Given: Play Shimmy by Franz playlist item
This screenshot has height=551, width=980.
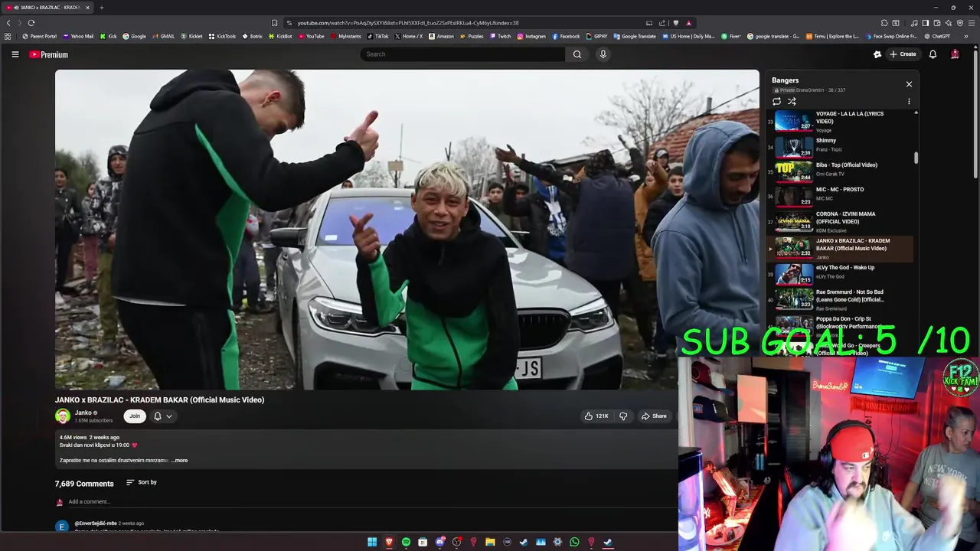Looking at the screenshot, I should point(840,145).
